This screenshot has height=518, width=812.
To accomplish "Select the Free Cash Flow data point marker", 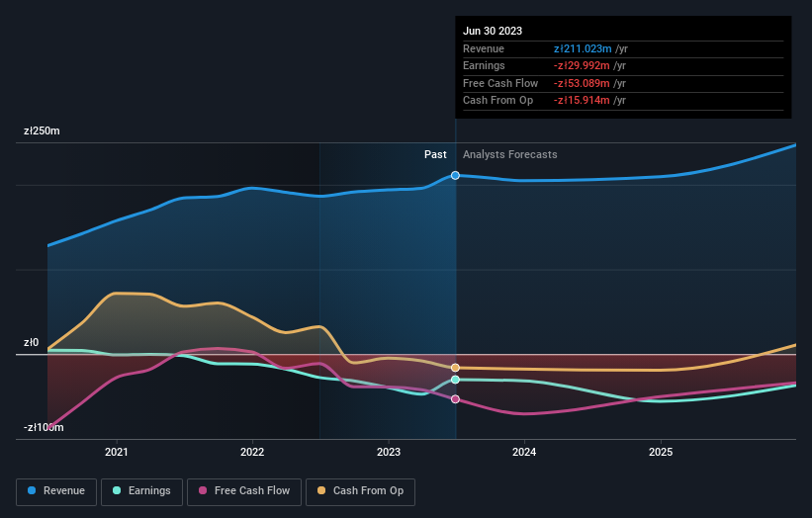I will tap(455, 399).
